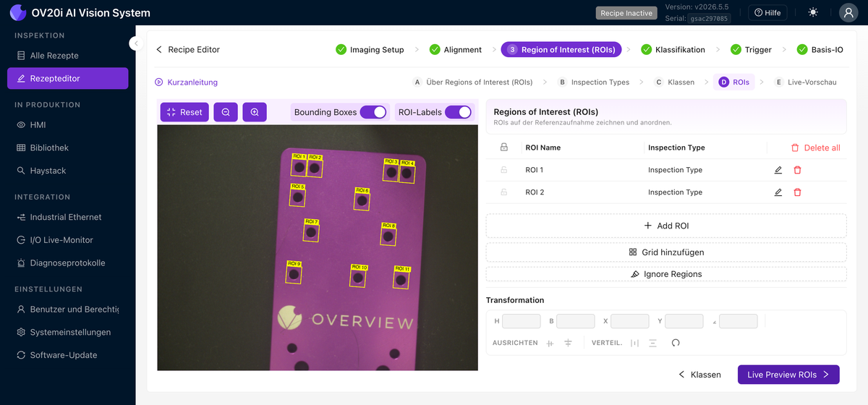Click the Recipe Inactive status badge
The height and width of the screenshot is (405, 868).
point(626,13)
